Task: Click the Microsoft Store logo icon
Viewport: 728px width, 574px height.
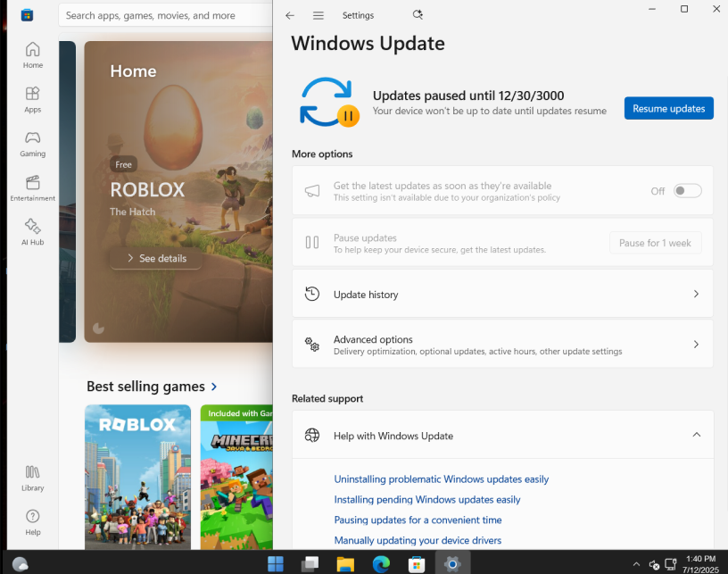Action: click(27, 15)
